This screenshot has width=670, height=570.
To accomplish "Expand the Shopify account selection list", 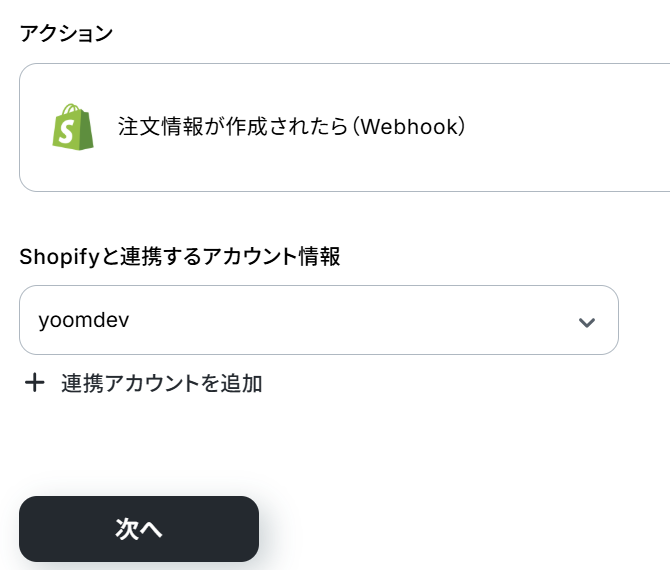I will tap(587, 322).
